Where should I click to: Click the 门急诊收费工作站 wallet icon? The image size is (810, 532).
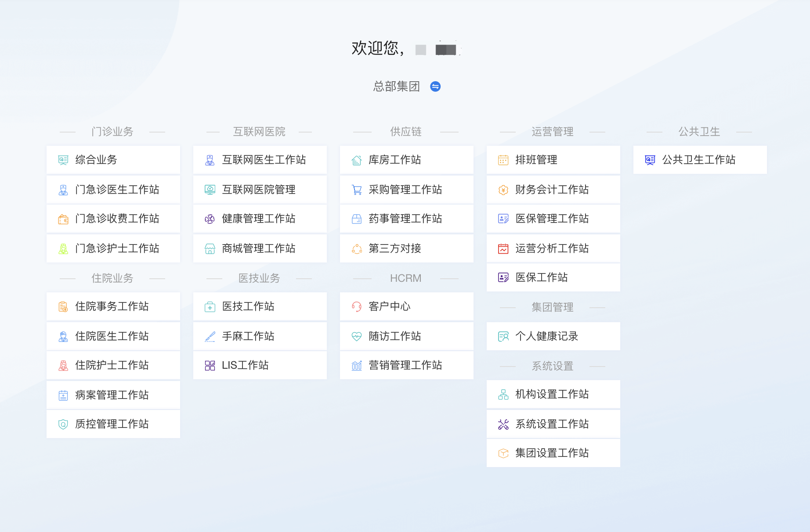63,219
